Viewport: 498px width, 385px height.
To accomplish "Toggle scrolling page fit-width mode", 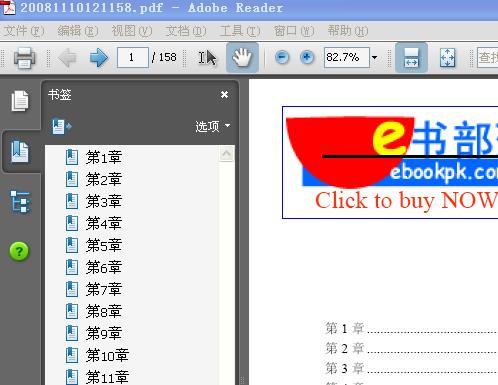I will point(411,57).
